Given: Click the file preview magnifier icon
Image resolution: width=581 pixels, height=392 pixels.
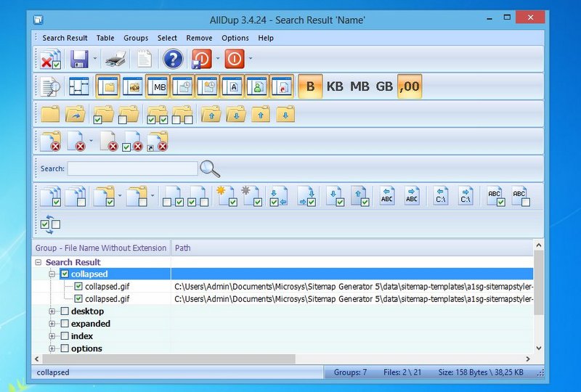Looking at the screenshot, I should [50, 86].
